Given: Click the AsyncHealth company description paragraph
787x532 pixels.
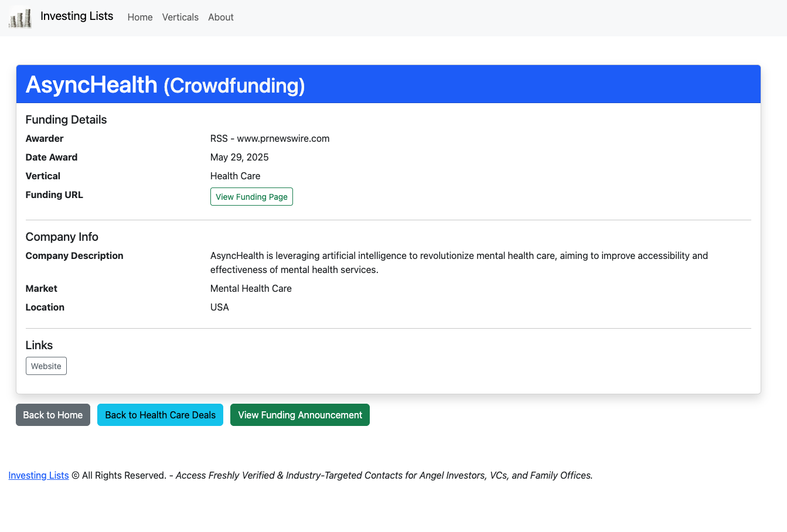Looking at the screenshot, I should click(459, 262).
